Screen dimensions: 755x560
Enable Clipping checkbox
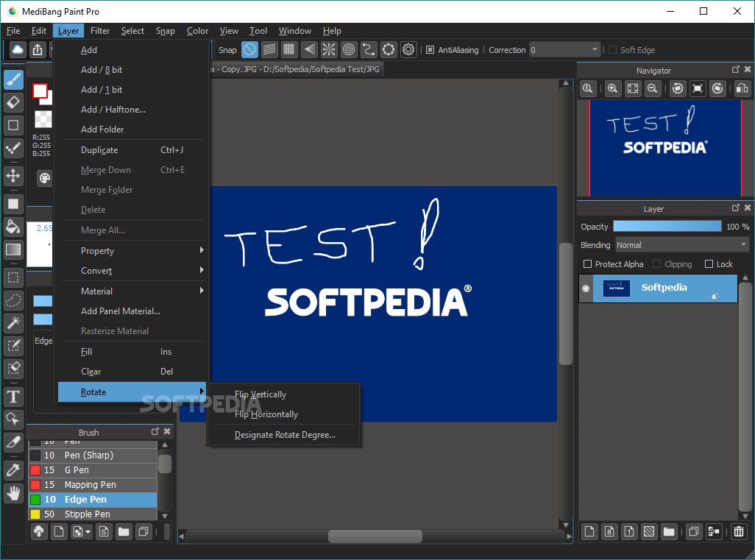click(657, 264)
